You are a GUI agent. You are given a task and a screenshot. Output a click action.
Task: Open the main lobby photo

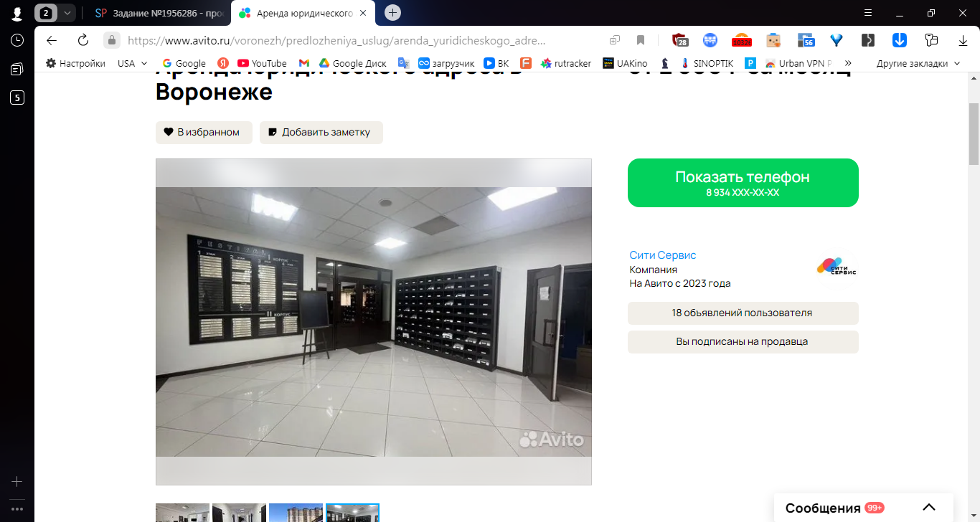coord(373,322)
